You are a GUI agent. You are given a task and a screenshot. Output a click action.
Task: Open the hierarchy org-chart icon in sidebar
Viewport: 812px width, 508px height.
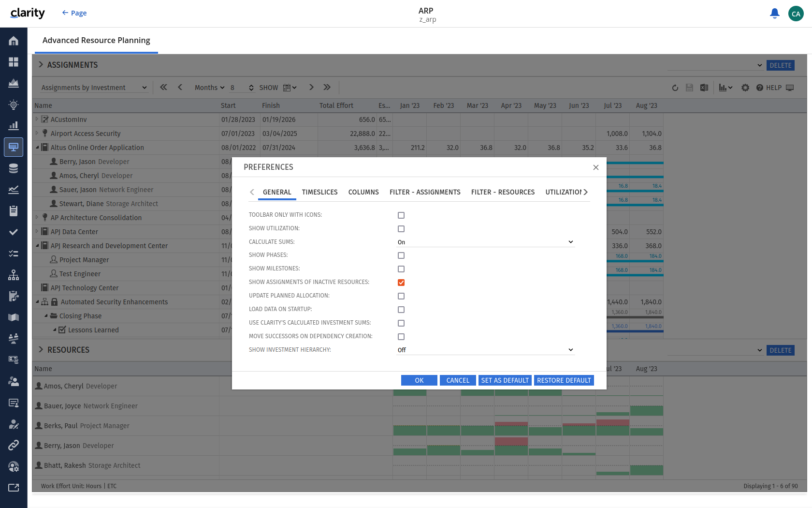tap(14, 275)
